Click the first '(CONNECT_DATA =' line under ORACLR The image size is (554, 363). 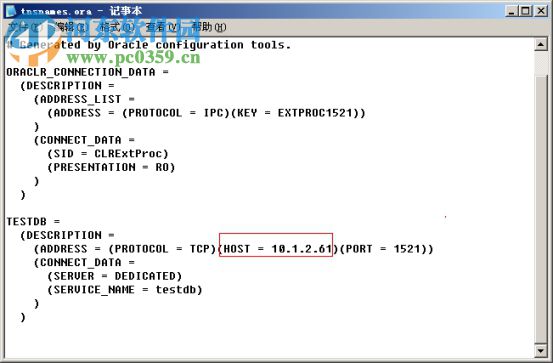tap(84, 140)
